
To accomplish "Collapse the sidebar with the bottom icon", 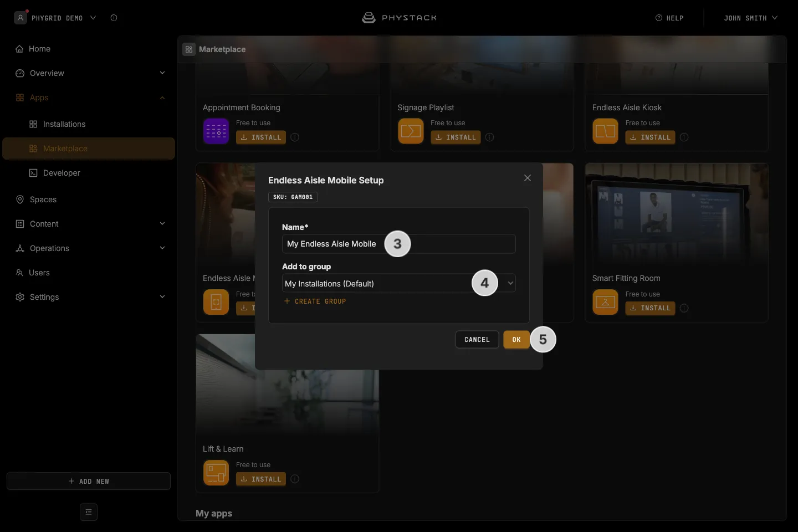I will 89,512.
